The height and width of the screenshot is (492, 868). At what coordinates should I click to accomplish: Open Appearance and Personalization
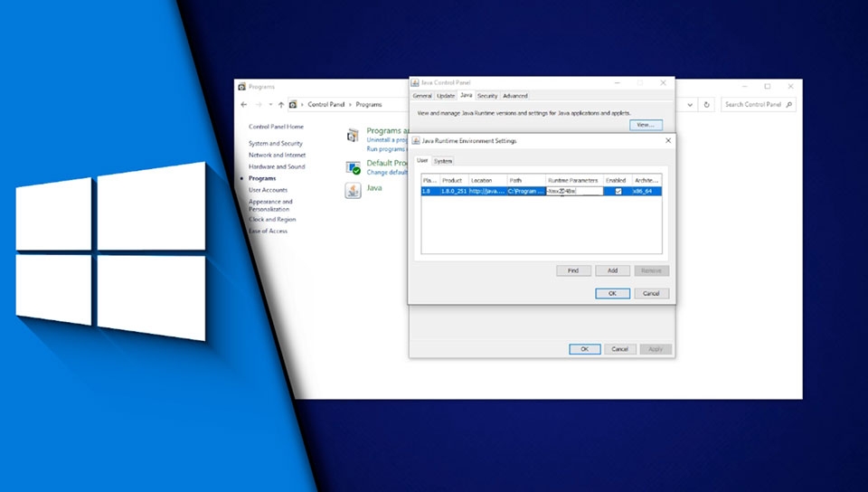click(x=270, y=205)
